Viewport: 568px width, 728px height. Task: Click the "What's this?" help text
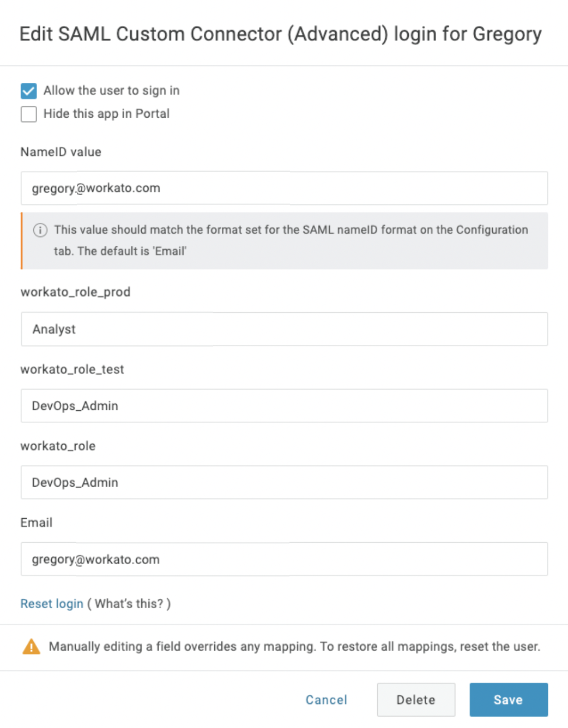(129, 604)
